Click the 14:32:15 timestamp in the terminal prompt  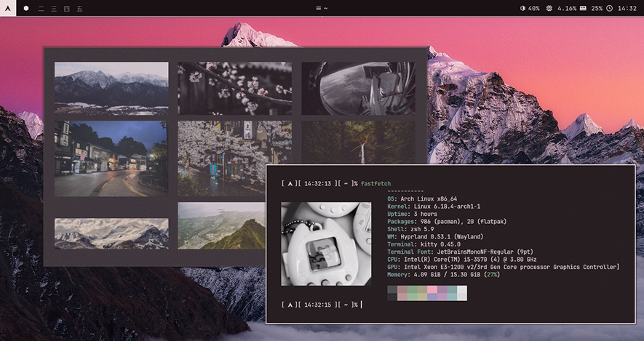[318, 305]
